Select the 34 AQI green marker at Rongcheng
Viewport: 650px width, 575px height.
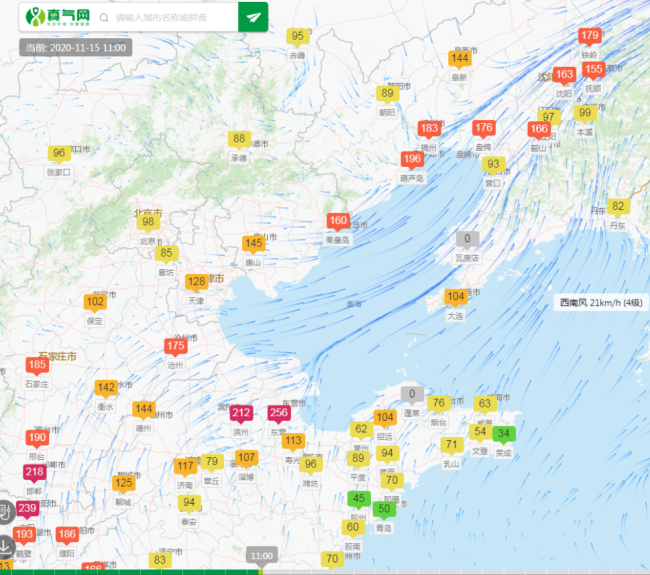(x=505, y=434)
